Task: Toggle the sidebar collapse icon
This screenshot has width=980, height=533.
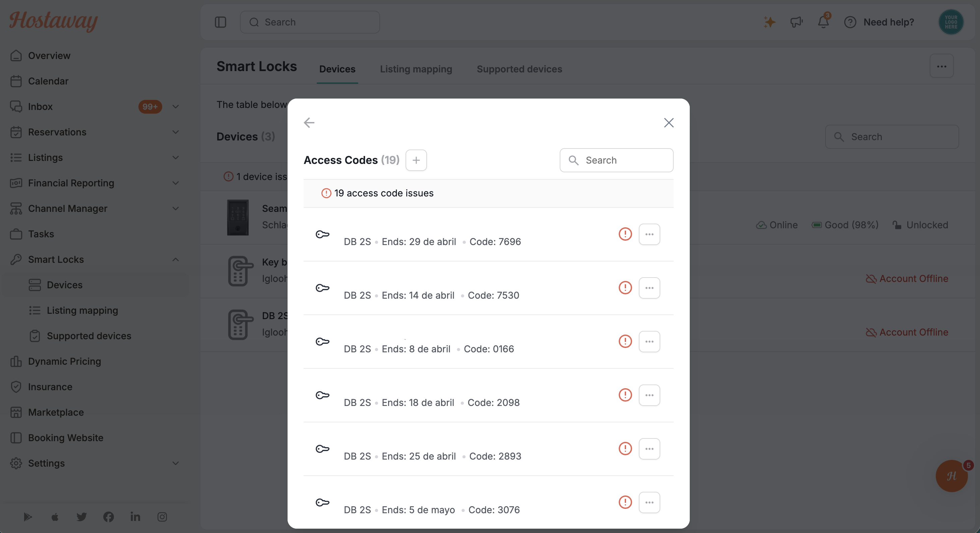Action: tap(220, 22)
